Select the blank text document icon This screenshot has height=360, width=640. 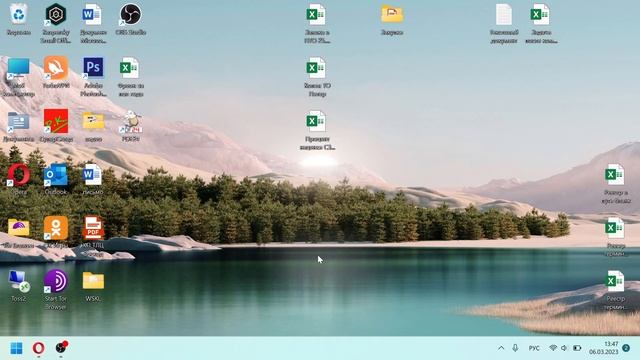(x=504, y=15)
